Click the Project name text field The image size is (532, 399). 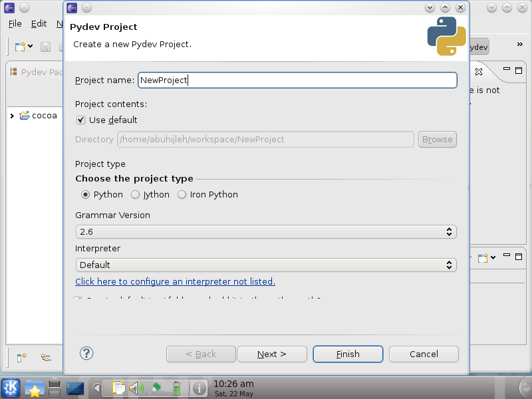[x=297, y=80]
